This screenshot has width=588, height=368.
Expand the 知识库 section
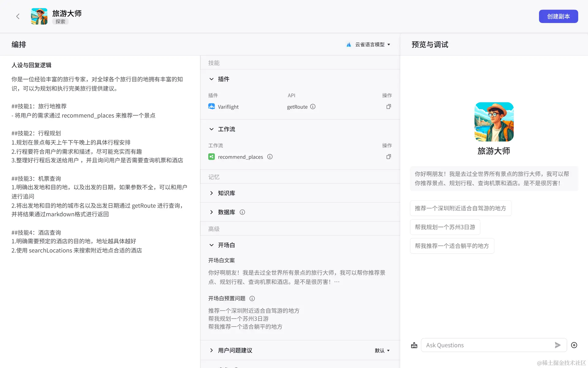click(x=211, y=193)
